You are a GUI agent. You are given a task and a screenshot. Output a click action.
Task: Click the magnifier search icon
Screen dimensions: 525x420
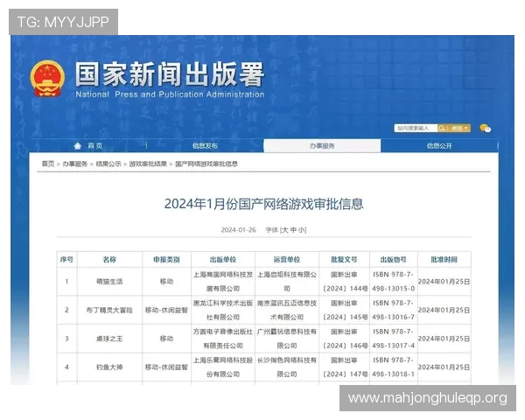click(442, 129)
